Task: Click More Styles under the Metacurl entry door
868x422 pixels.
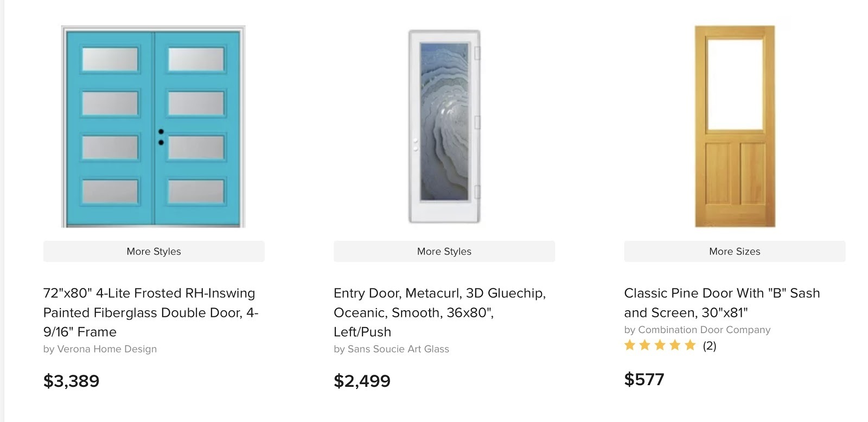Action: click(x=444, y=252)
